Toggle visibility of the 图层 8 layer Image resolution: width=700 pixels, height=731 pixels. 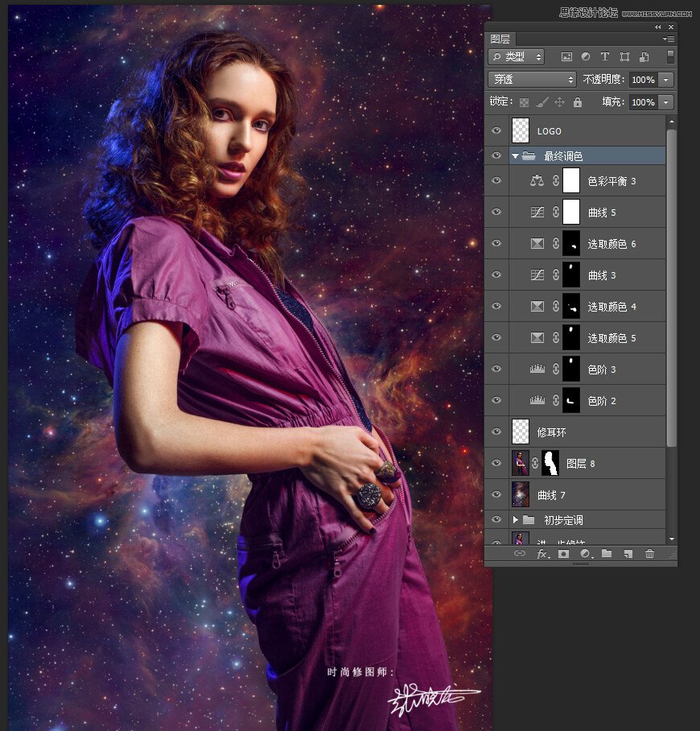pos(496,464)
